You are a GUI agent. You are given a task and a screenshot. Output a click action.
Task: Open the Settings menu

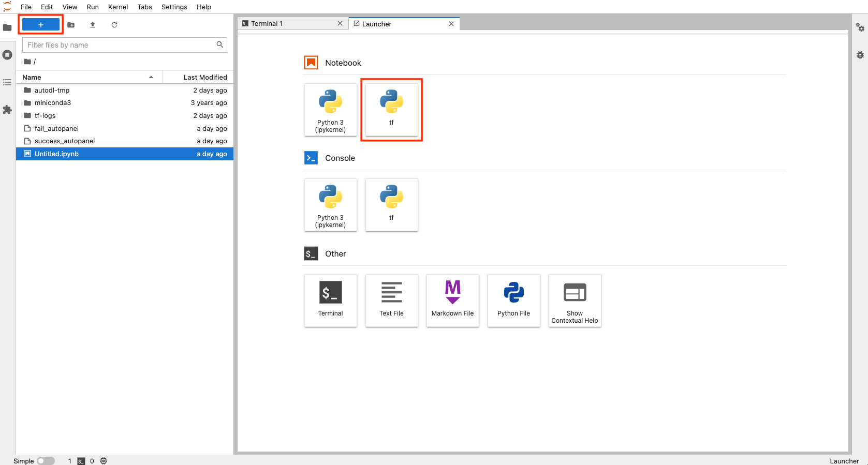click(174, 7)
